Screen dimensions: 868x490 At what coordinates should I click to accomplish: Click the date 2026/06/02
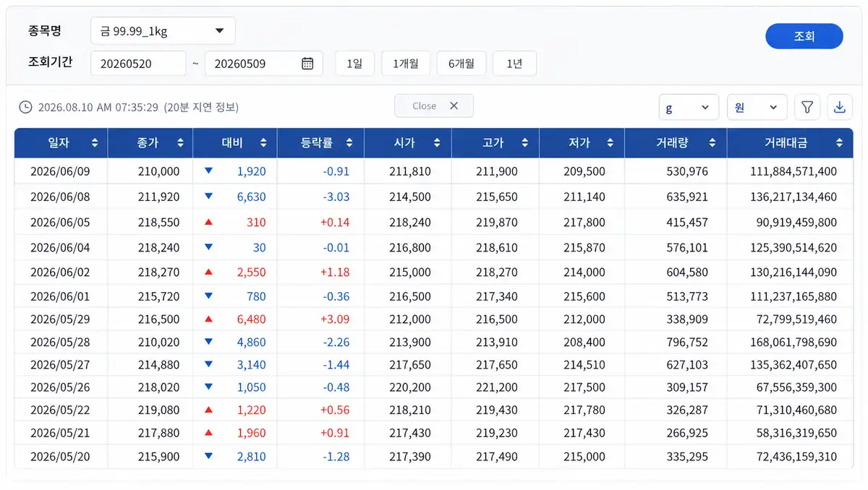click(60, 272)
